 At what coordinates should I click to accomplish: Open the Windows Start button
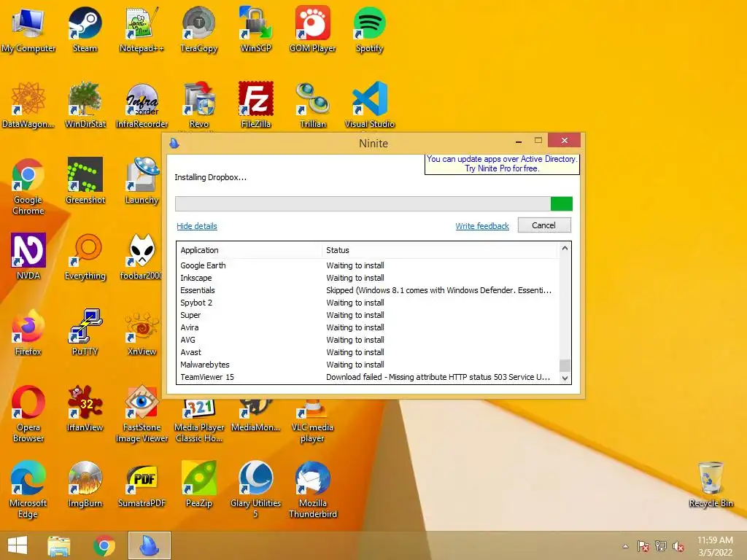click(18, 545)
